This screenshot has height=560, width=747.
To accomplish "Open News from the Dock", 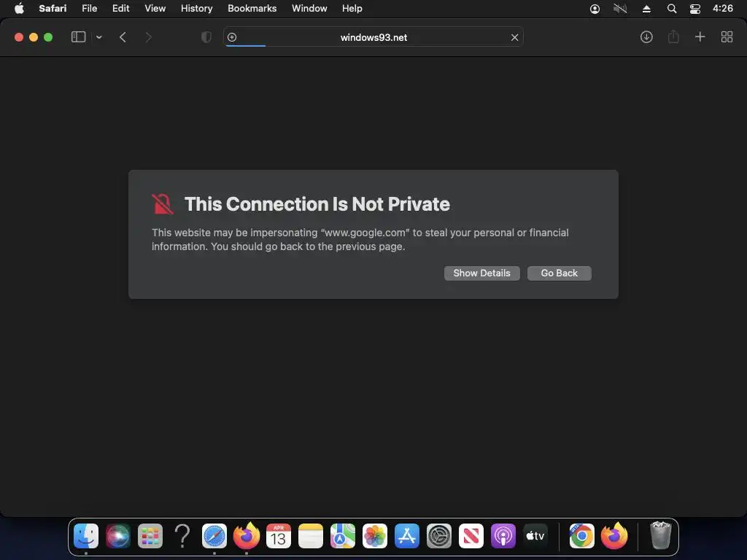I will click(x=471, y=536).
